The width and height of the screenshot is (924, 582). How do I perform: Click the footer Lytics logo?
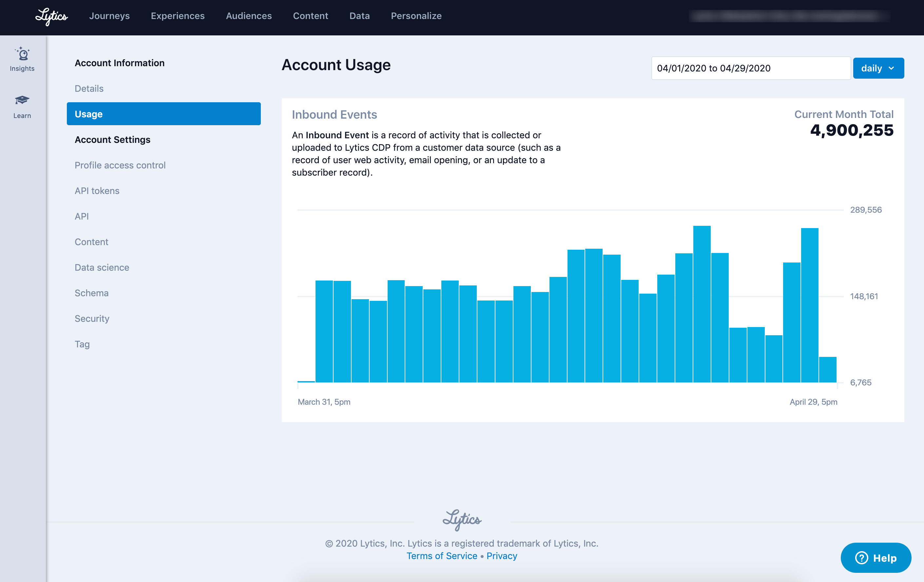(x=462, y=520)
